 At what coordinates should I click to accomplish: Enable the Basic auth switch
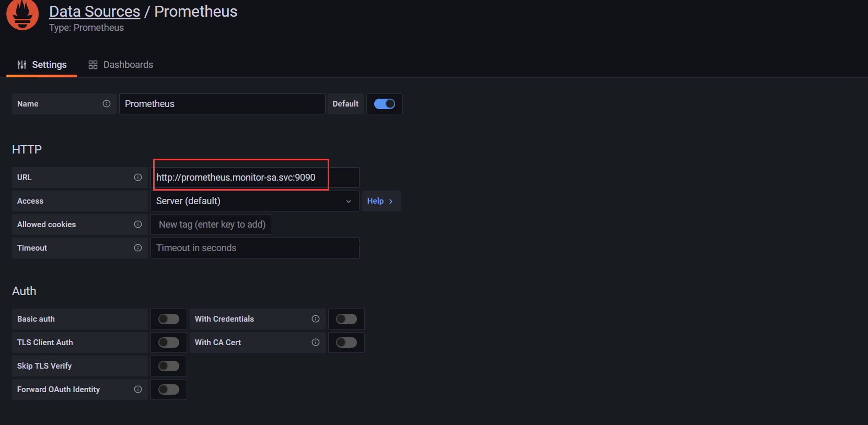(169, 319)
